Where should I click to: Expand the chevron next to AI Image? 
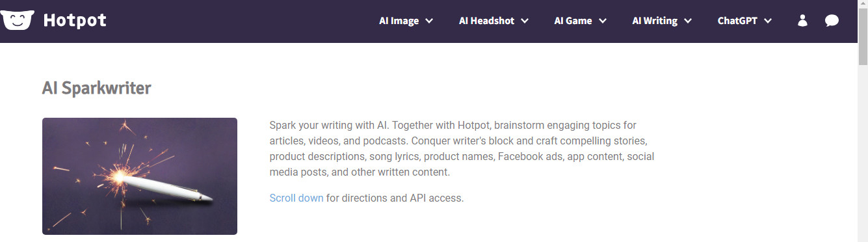pyautogui.click(x=429, y=21)
